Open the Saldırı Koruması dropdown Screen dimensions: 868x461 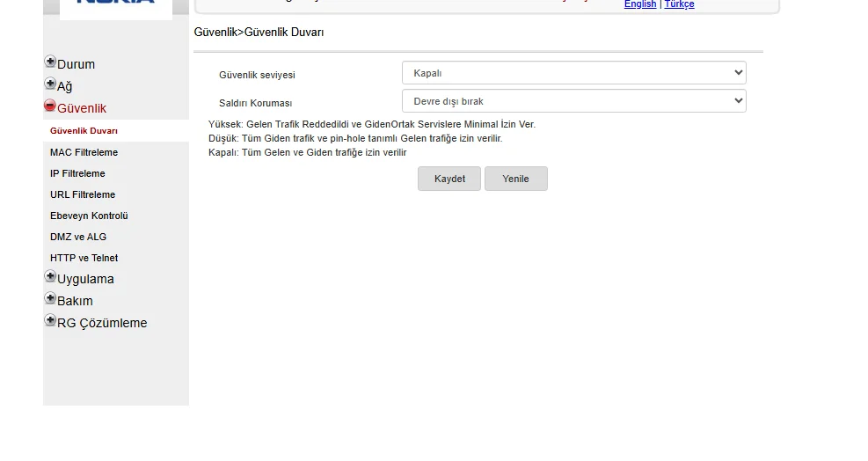click(574, 101)
